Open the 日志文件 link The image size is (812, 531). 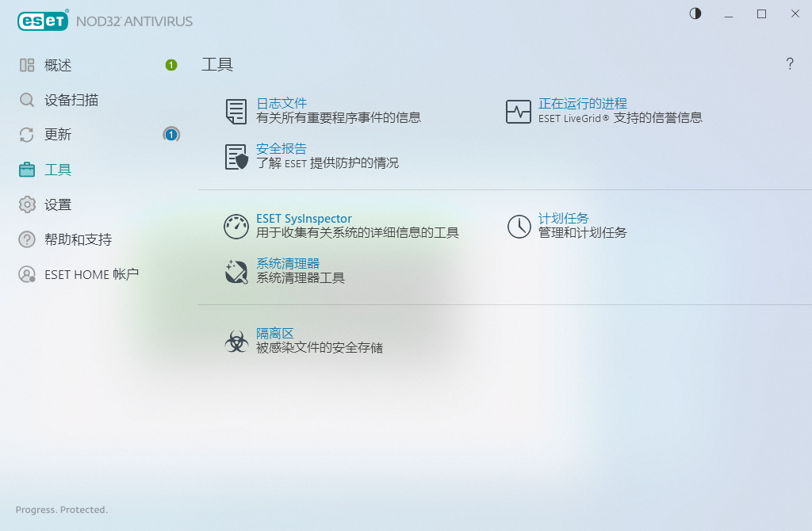click(x=282, y=104)
